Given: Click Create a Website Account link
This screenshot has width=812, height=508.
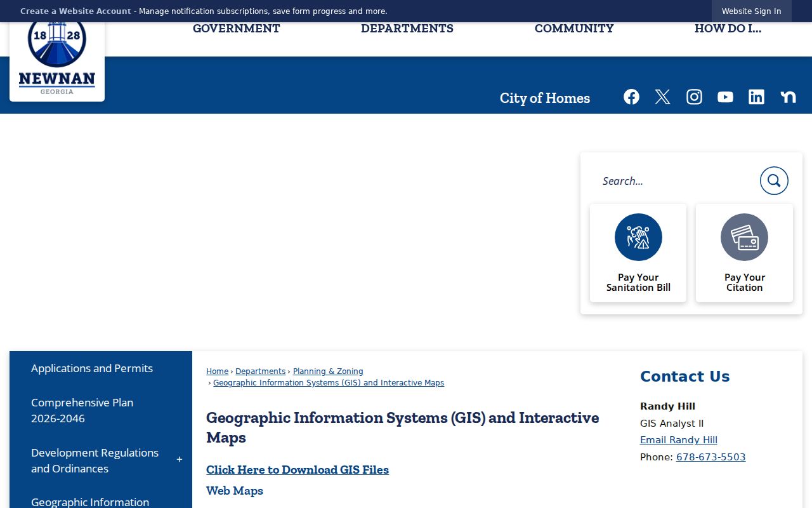Looking at the screenshot, I should point(75,11).
